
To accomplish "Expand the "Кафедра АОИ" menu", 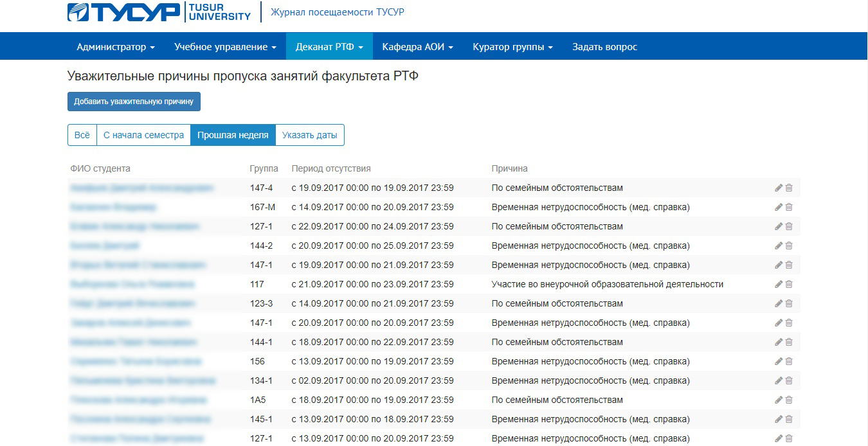I will click(x=417, y=47).
